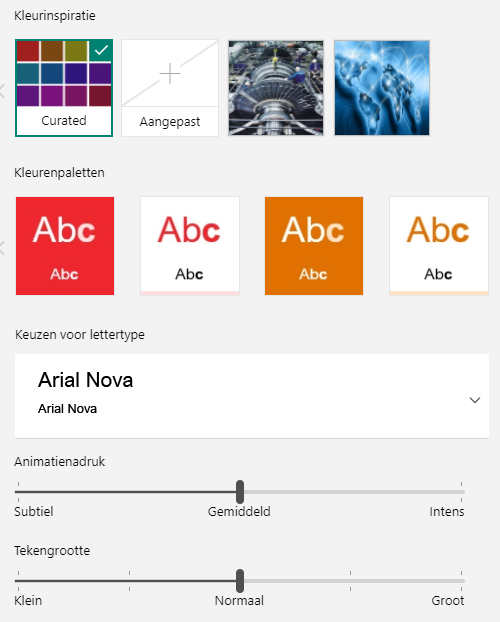Select the solid red Abc palette

point(65,246)
